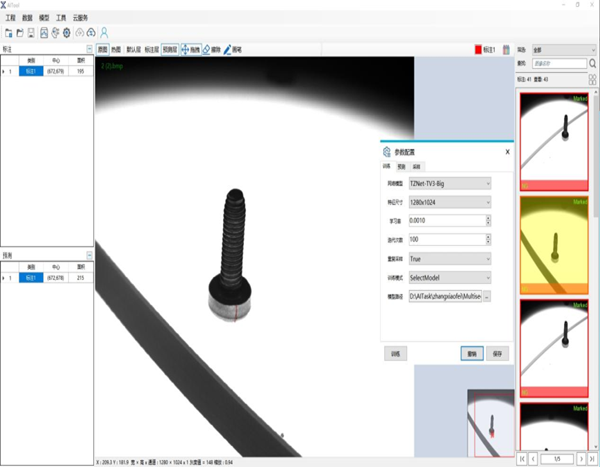The image size is (600, 467).
Task: Click the settings gear toolbar icon
Action: [x=67, y=32]
